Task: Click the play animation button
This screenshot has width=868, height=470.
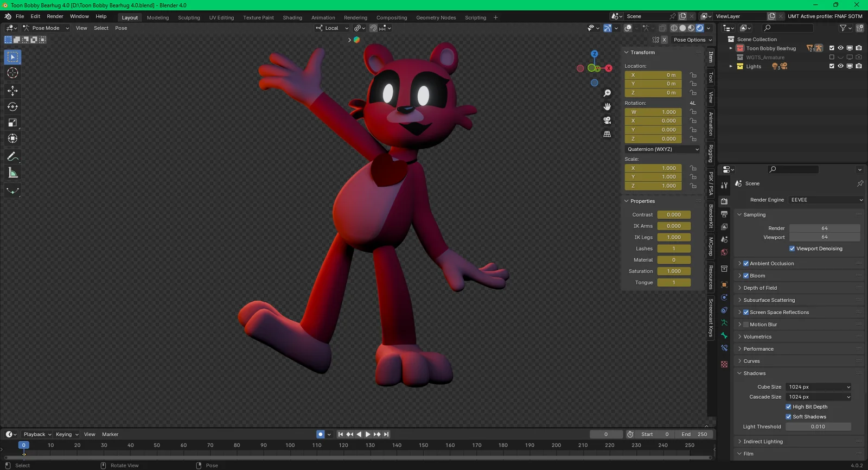Action: pyautogui.click(x=368, y=434)
